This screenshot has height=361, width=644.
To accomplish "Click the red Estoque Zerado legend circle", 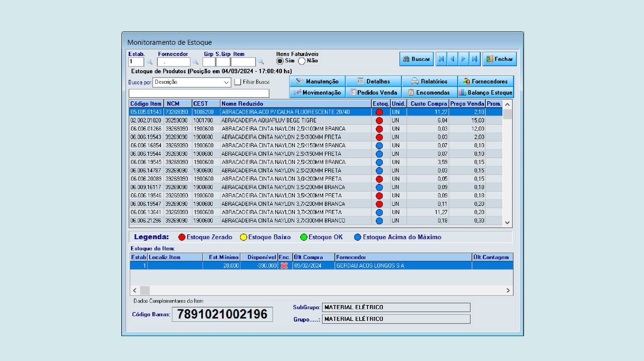I will click(182, 237).
